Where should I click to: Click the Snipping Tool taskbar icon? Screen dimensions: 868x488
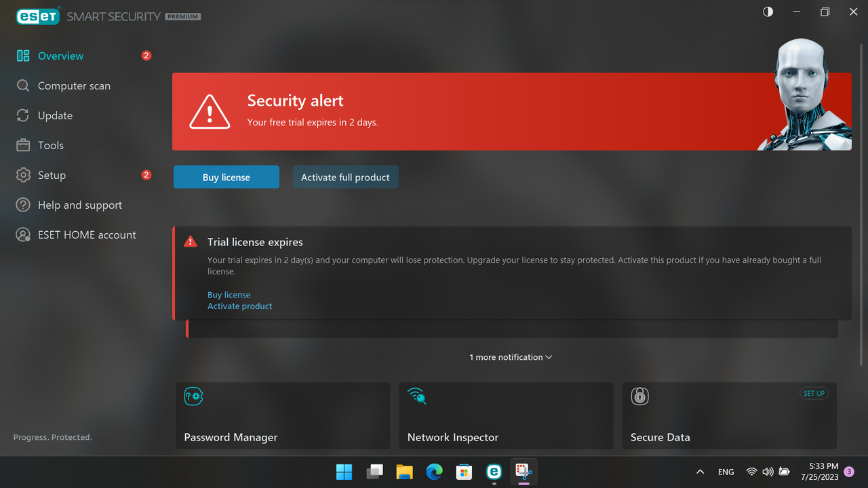(524, 472)
